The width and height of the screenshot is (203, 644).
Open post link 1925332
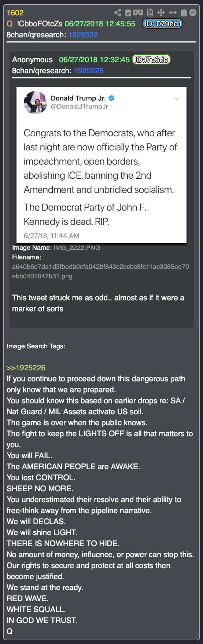(x=83, y=35)
